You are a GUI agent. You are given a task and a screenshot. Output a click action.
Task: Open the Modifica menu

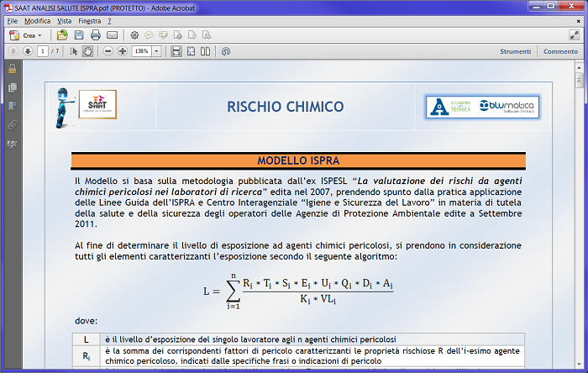tap(37, 20)
